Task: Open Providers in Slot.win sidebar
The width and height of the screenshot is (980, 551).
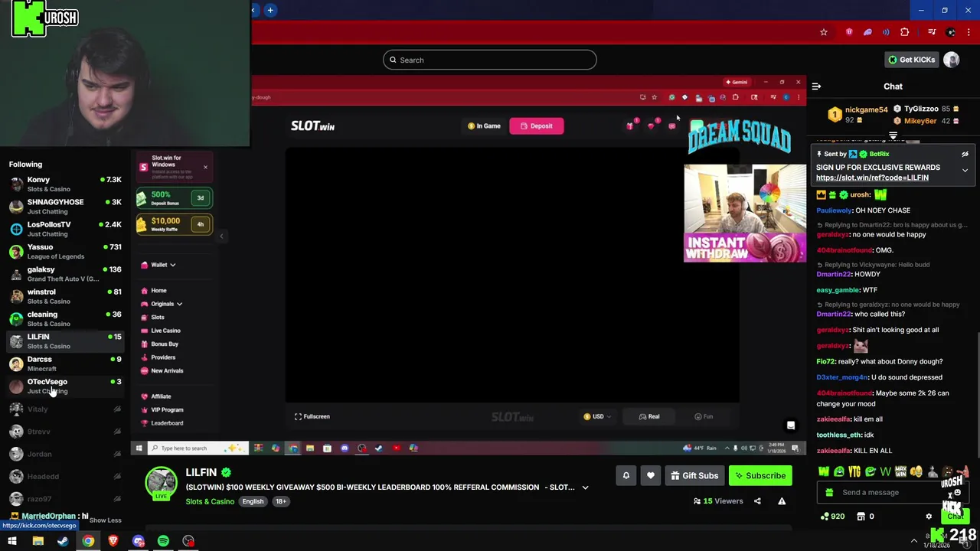Action: 158,357
